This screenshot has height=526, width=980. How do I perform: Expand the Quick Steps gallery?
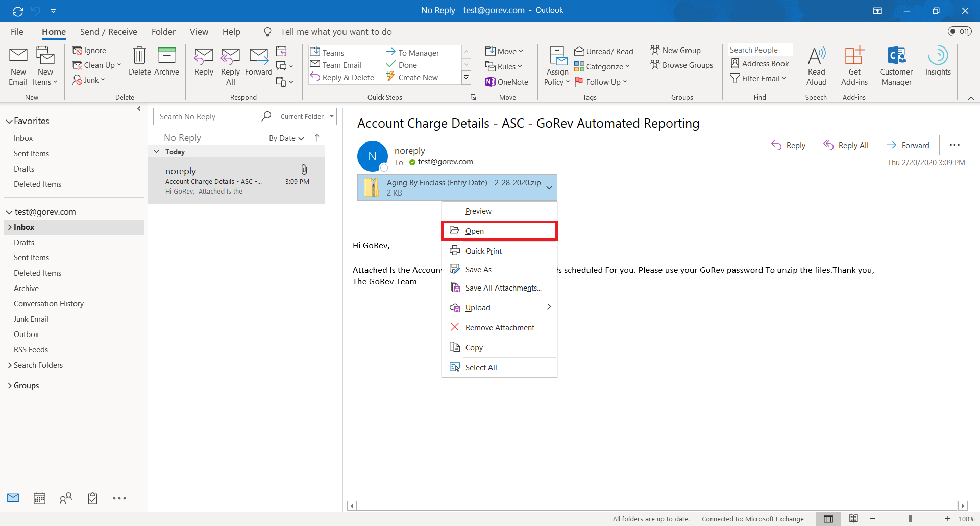466,78
